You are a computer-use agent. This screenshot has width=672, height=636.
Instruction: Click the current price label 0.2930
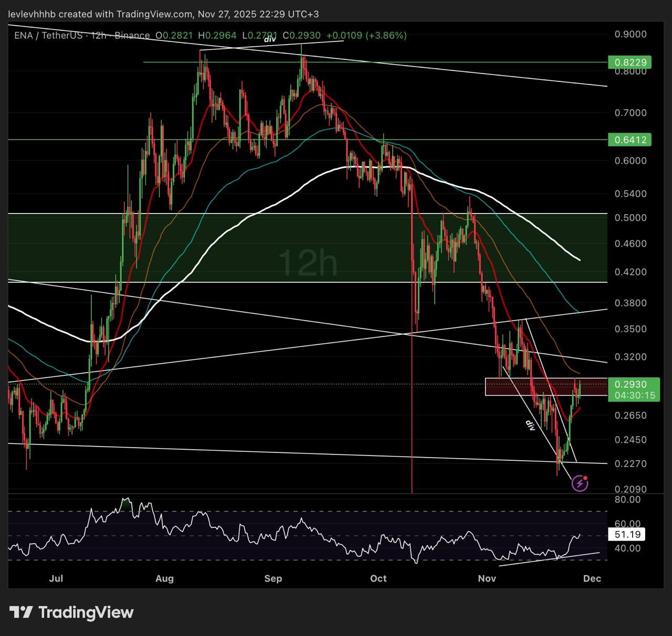tap(631, 385)
